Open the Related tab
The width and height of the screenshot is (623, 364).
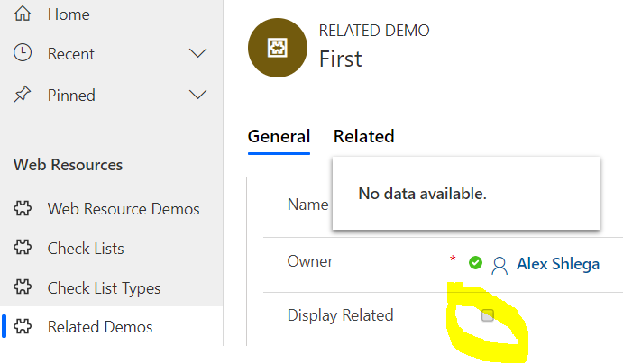coord(364,137)
